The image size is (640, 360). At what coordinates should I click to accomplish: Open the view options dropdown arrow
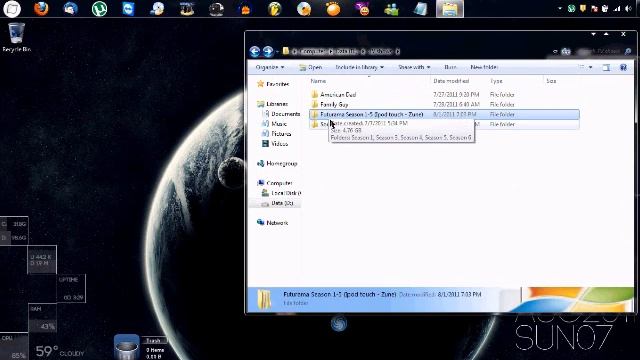[590, 67]
